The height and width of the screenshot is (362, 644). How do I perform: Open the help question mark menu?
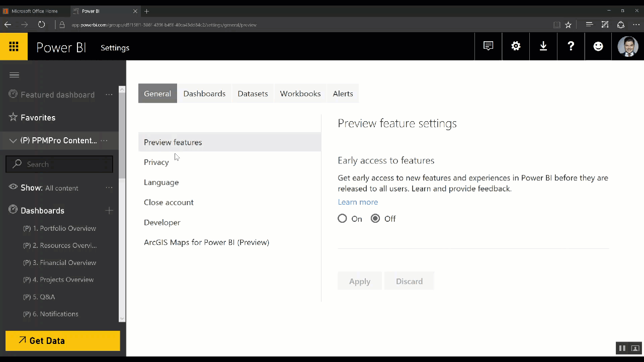pos(571,46)
